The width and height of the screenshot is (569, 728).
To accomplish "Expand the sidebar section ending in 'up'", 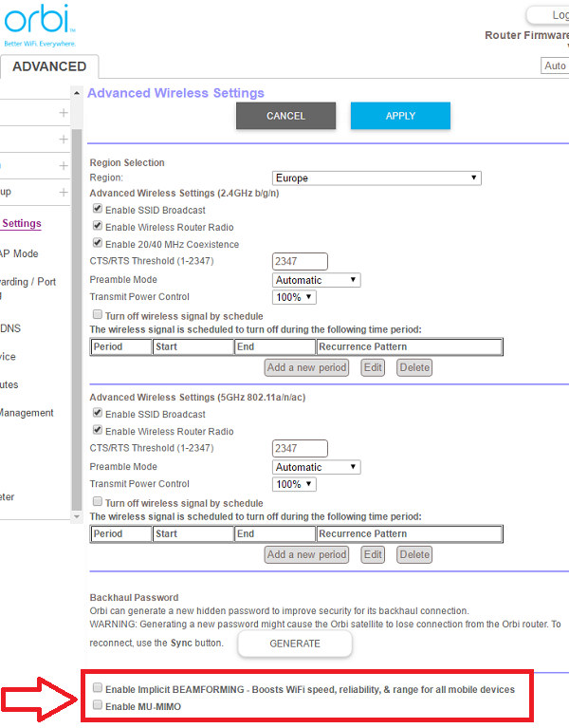I will (x=64, y=193).
